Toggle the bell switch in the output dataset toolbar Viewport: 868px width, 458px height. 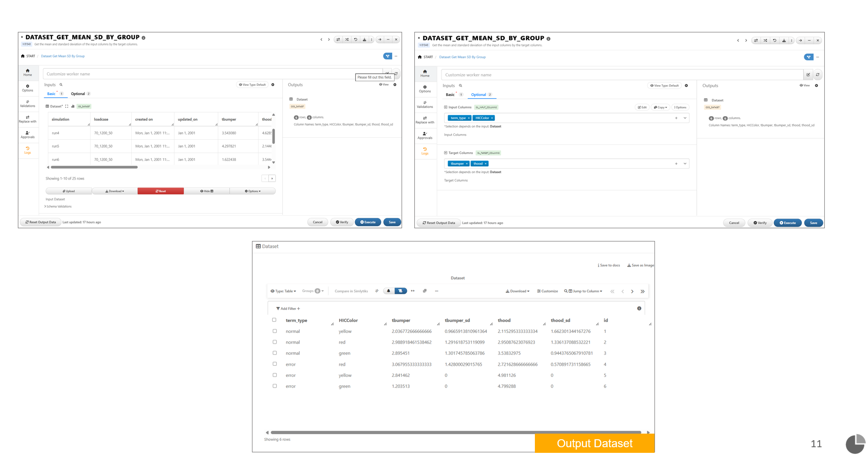388,291
